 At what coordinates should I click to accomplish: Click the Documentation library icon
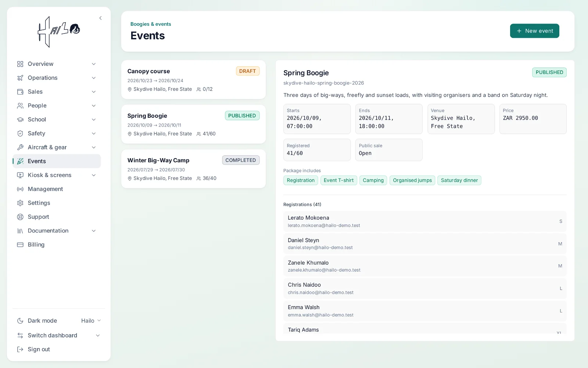pyautogui.click(x=20, y=231)
